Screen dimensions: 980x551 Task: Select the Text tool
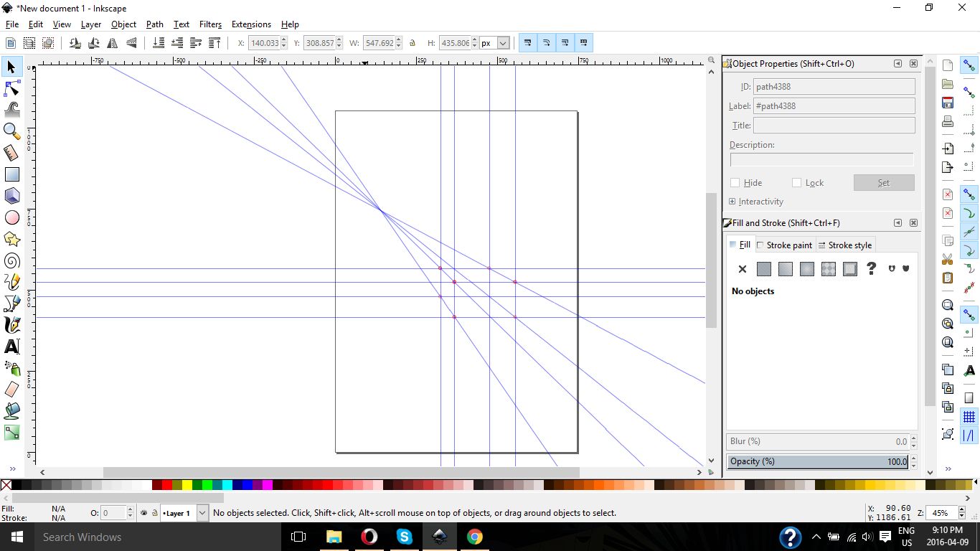click(11, 347)
